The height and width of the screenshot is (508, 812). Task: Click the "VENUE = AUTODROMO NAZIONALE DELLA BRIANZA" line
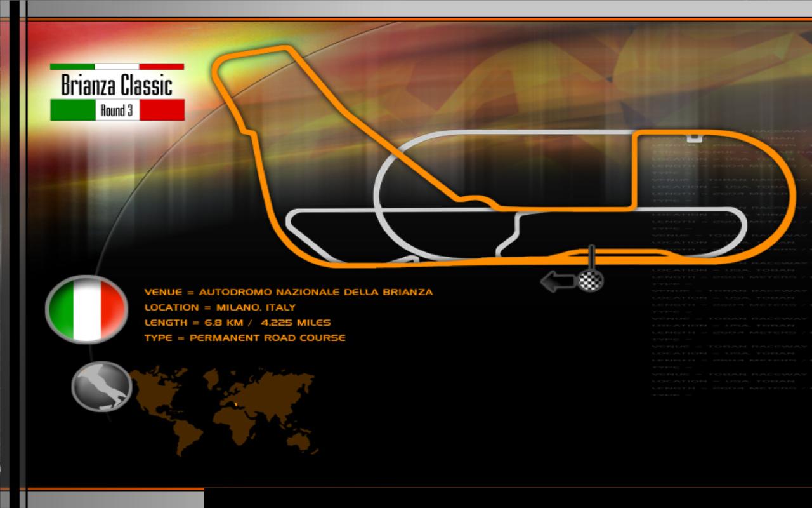(289, 292)
